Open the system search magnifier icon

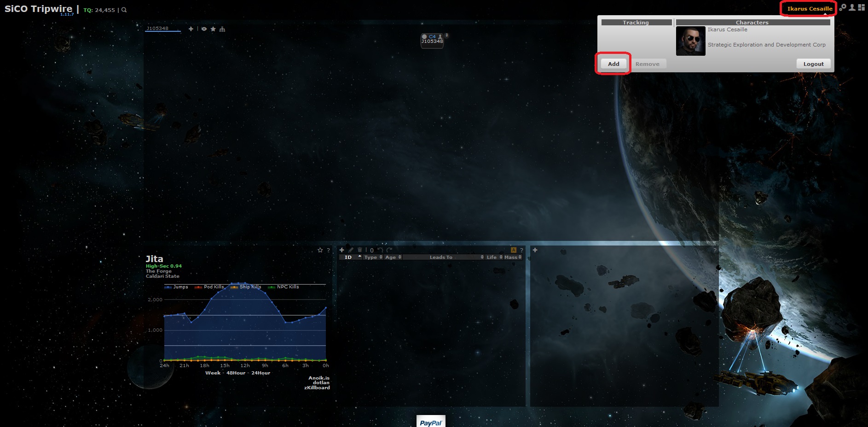coord(124,10)
